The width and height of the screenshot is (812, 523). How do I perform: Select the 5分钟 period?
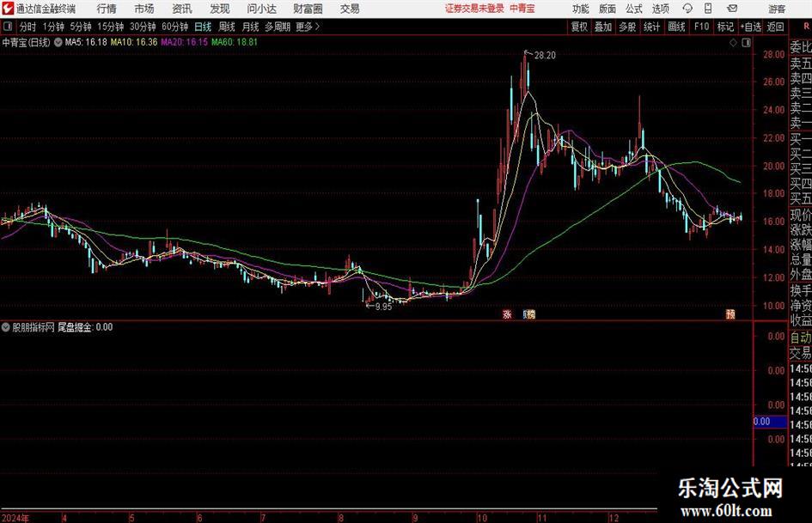pyautogui.click(x=80, y=27)
